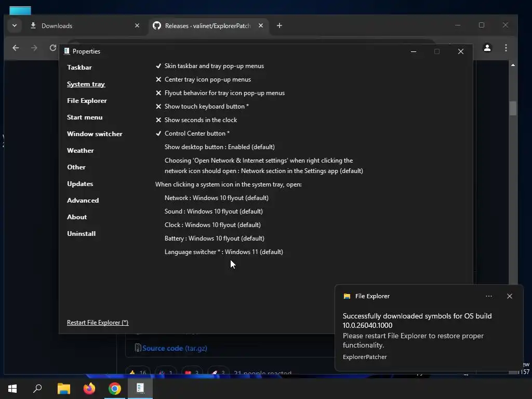Open the Advanced settings section
Screen dimensions: 532x399
pos(83,200)
